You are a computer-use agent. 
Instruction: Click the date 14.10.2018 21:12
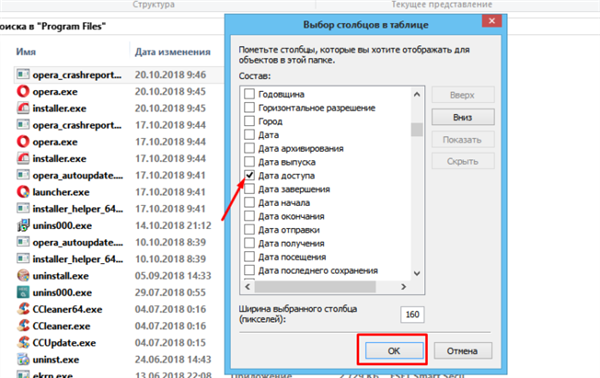173,225
